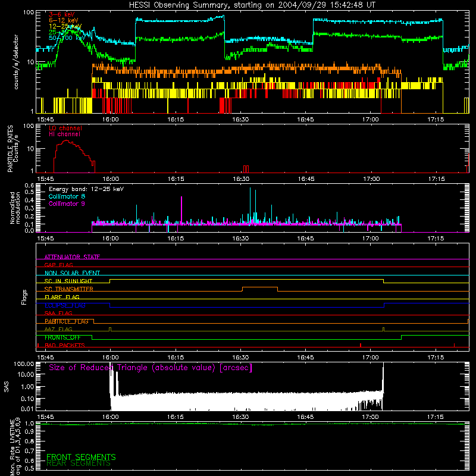Select the REAR SEGMENTS legend label
Screen dimensions: 476x476
click(x=79, y=464)
